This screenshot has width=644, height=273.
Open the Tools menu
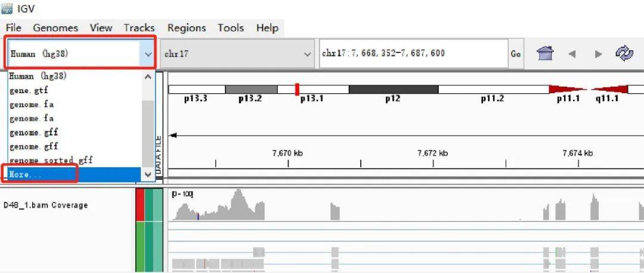tap(231, 28)
